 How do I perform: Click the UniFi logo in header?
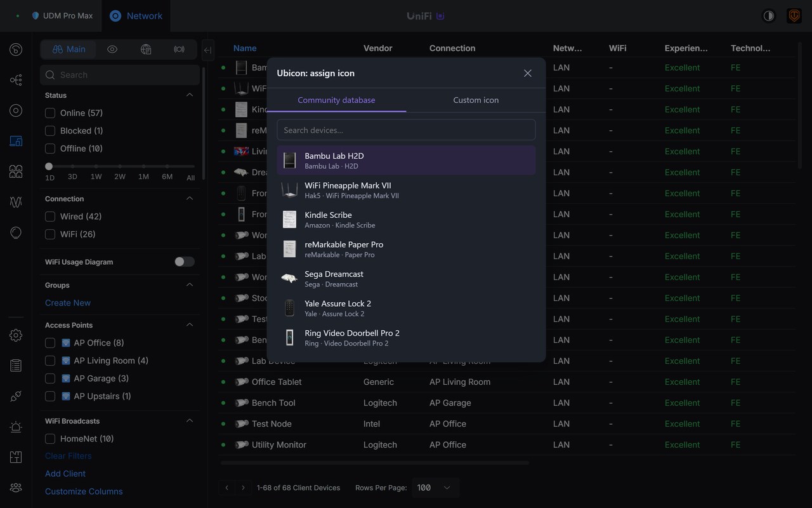(426, 16)
